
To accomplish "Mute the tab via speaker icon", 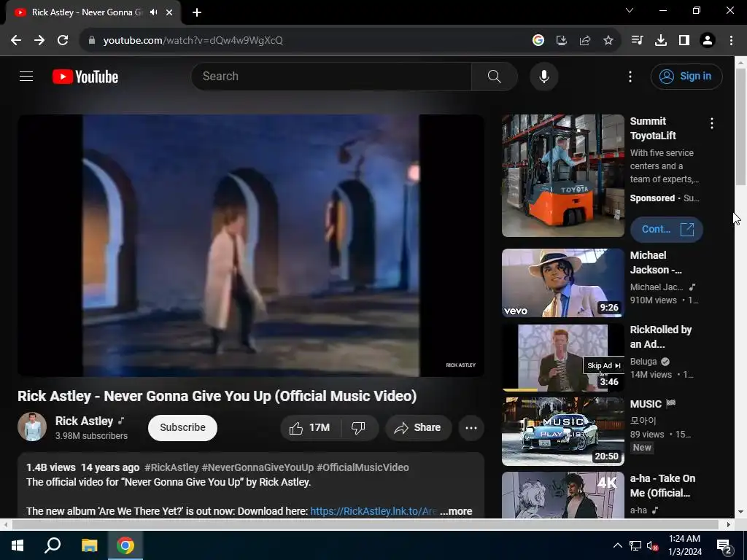I will [x=153, y=12].
